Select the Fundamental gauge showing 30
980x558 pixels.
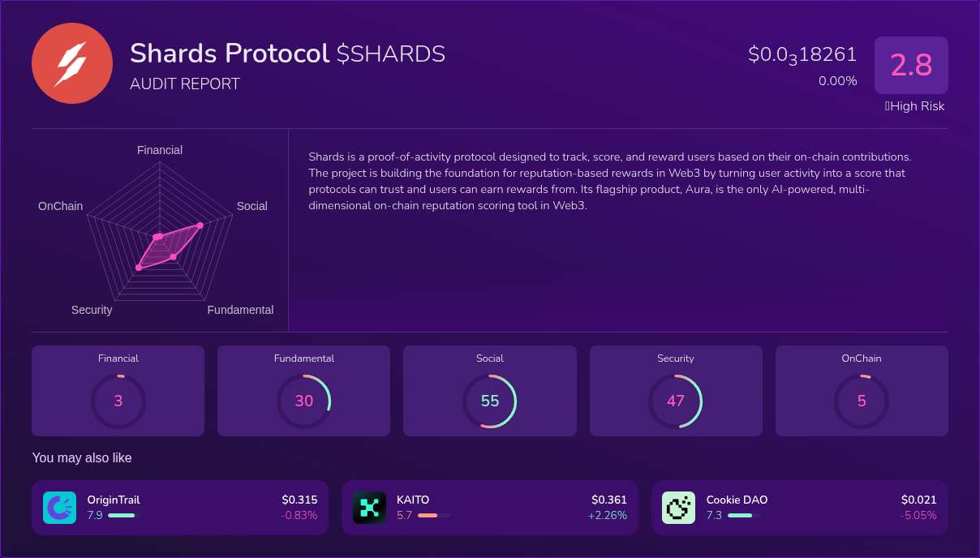[304, 400]
